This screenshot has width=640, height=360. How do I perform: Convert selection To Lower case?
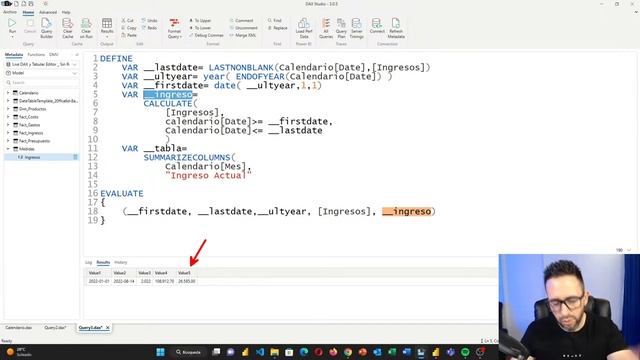pyautogui.click(x=200, y=28)
